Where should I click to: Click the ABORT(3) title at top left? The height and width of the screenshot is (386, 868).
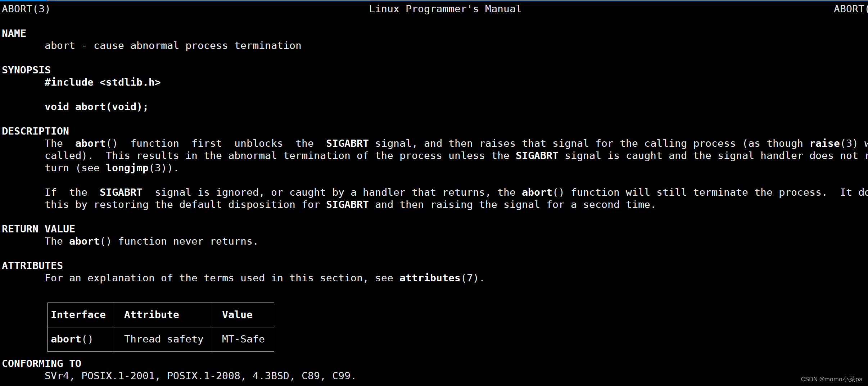tap(26, 9)
